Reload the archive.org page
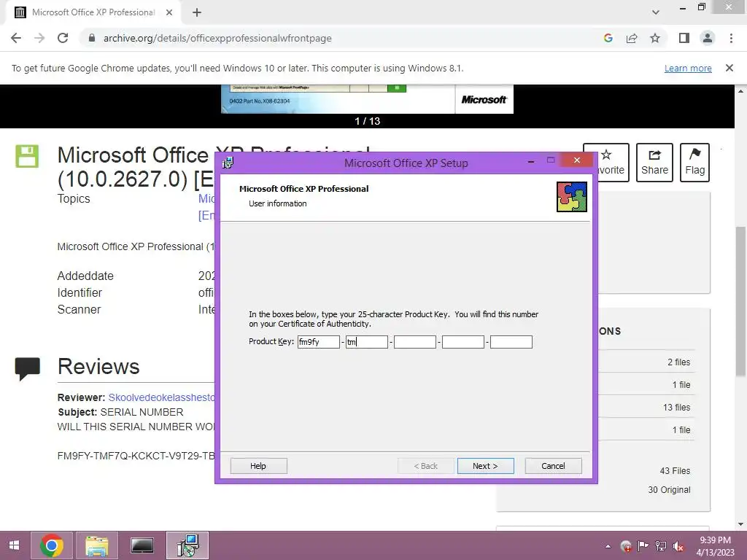The width and height of the screenshot is (747, 560). (63, 38)
